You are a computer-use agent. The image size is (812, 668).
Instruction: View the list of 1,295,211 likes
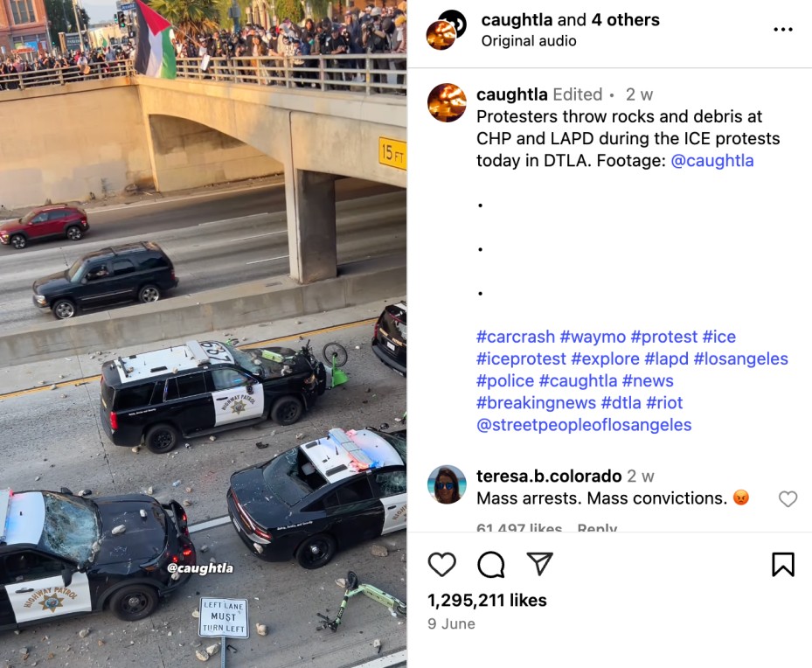(x=488, y=600)
